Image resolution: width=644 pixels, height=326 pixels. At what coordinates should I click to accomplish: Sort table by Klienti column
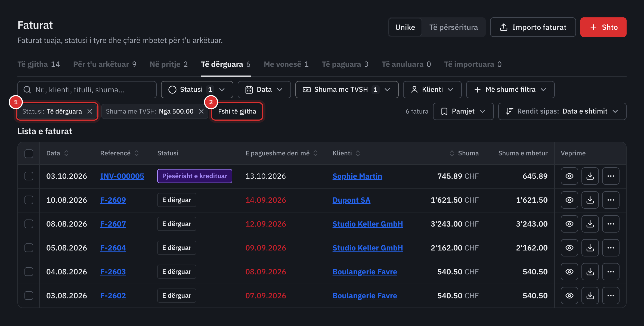pos(346,153)
